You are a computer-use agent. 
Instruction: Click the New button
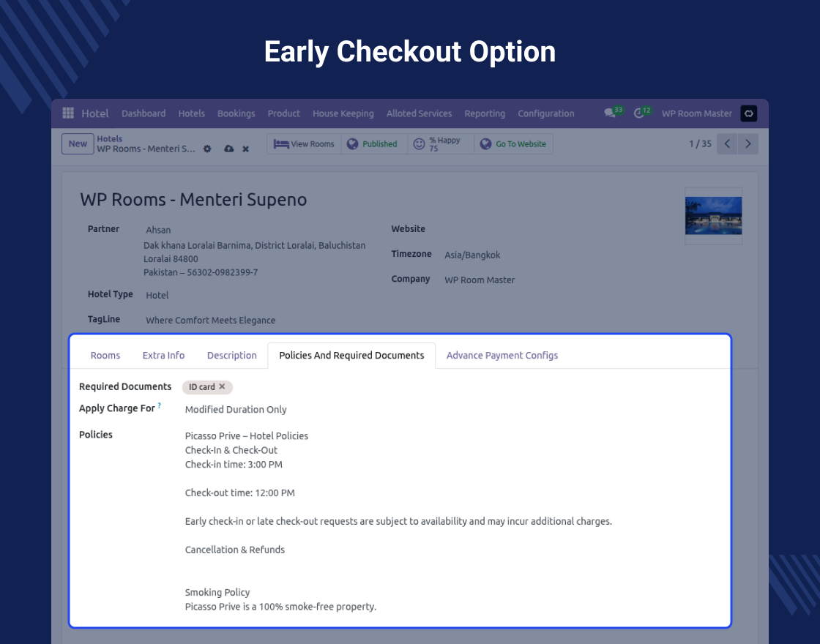(x=78, y=144)
